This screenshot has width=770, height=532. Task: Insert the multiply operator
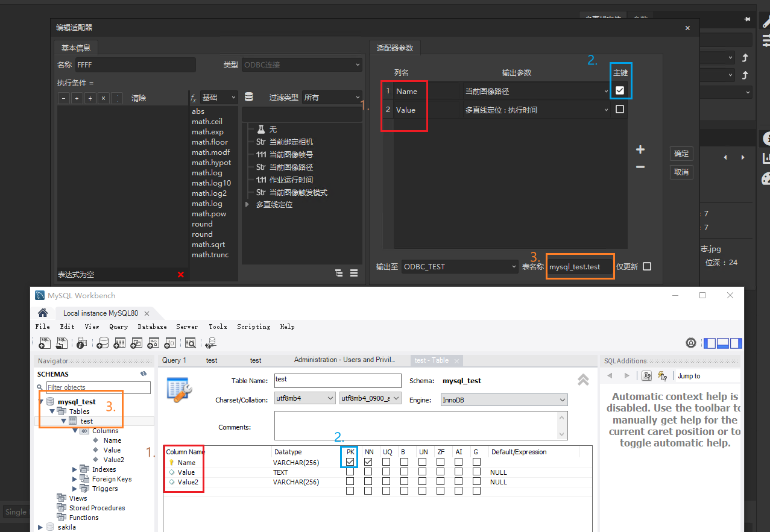[x=104, y=98]
